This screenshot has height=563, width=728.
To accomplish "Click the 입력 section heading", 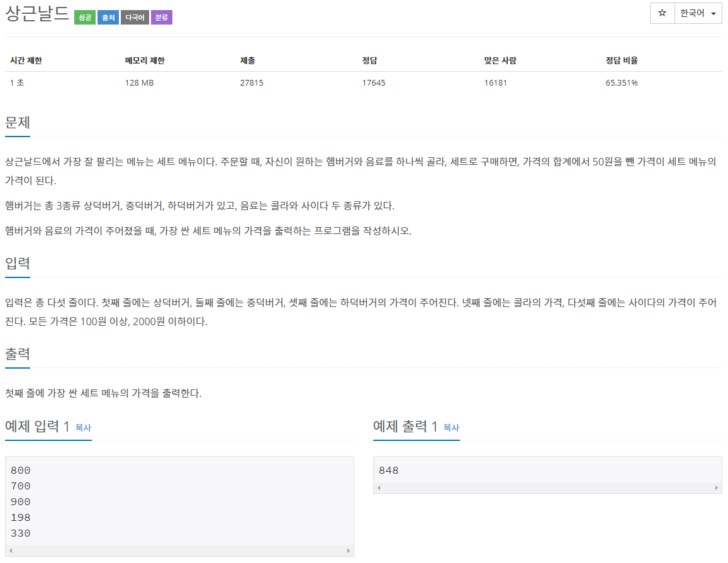I will click(x=18, y=263).
